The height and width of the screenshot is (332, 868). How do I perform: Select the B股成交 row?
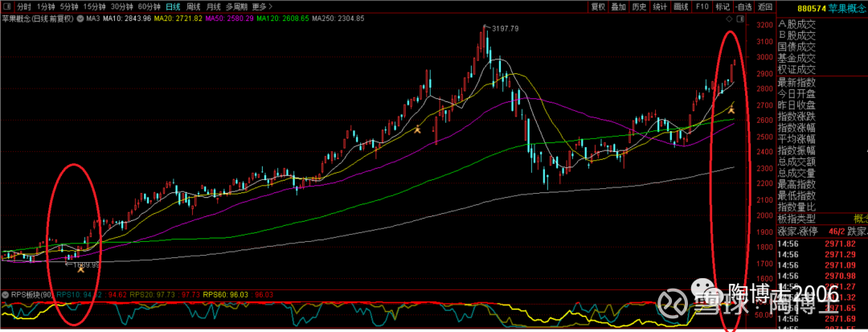(797, 35)
